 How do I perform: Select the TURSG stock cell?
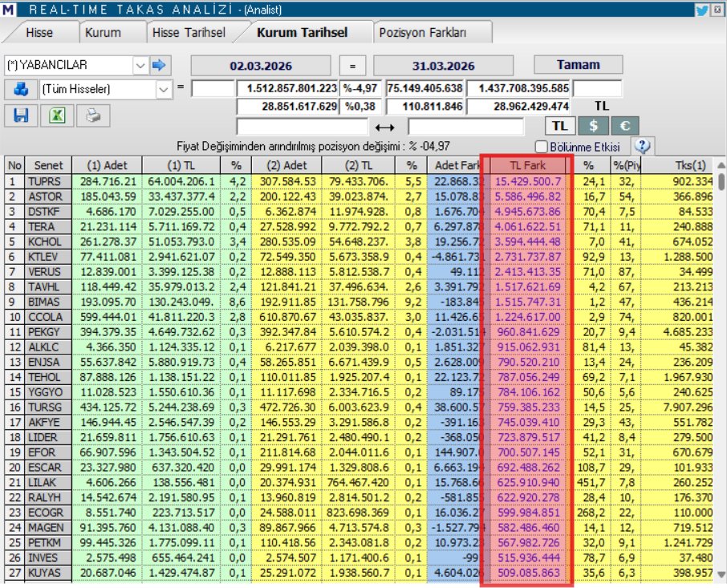point(48,408)
